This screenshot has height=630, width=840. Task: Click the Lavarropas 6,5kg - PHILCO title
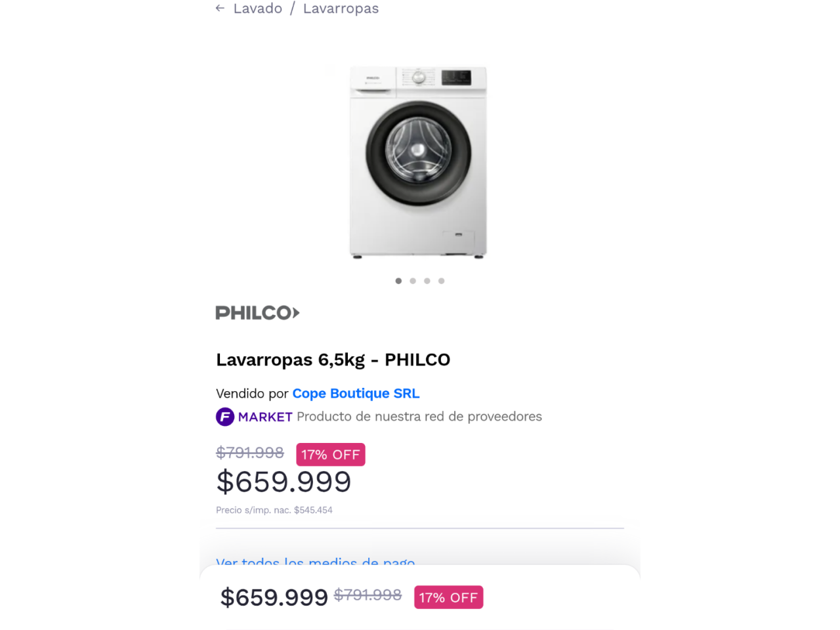tap(333, 360)
